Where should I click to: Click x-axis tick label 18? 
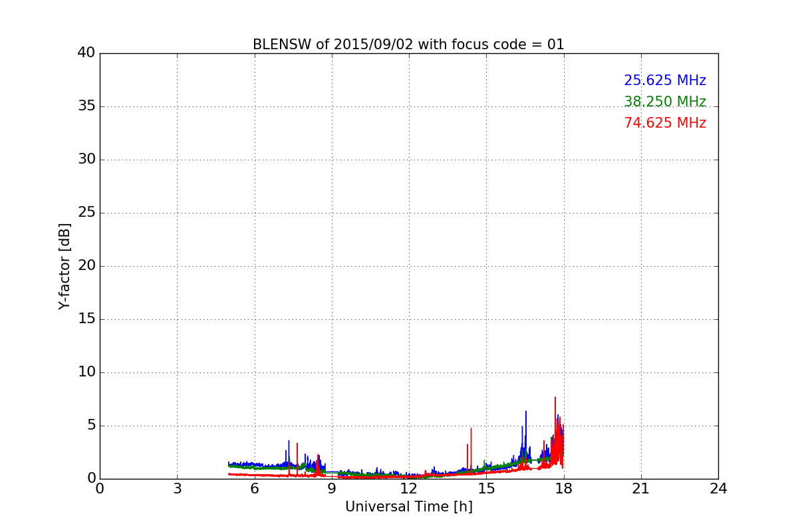tap(564, 488)
